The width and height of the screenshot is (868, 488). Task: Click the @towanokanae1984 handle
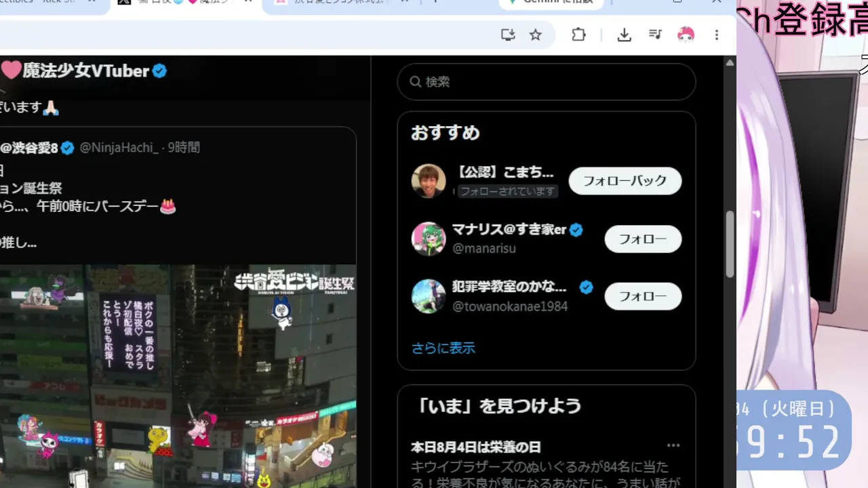tap(510, 306)
